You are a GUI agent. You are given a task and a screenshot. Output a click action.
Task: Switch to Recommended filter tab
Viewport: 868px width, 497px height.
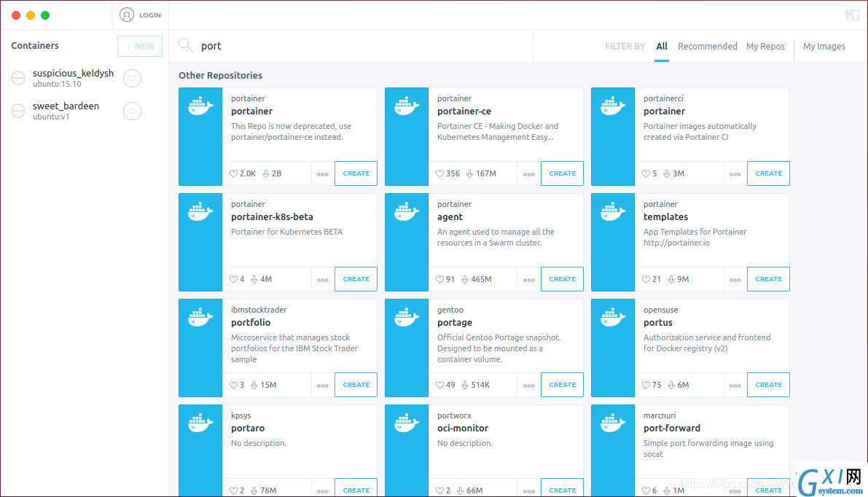pyautogui.click(x=708, y=47)
